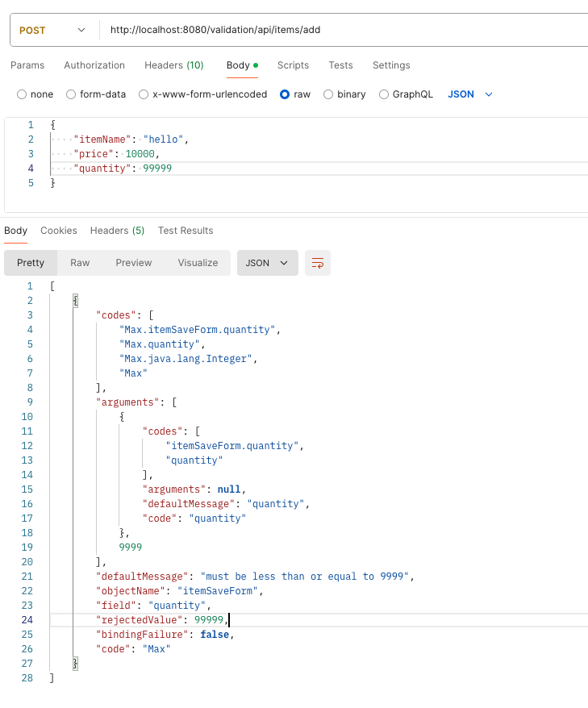Click "itemSaveForm.quantity" on response line 12
Screen dimensions: 588x708
(232, 446)
